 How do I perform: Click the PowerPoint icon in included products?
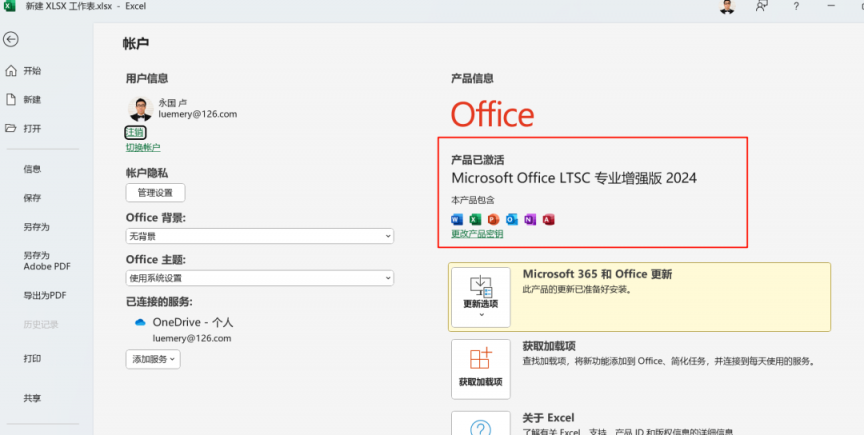click(x=494, y=219)
